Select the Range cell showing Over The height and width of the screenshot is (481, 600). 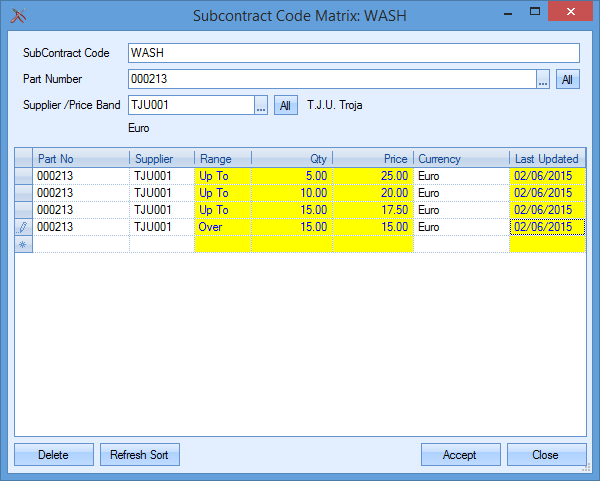tap(222, 227)
